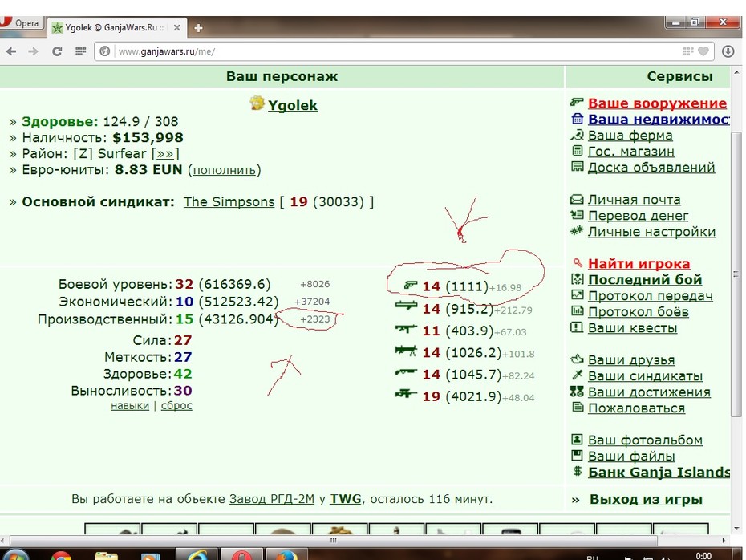Click the combat level value 32
Image resolution: width=746 pixels, height=560 pixels.
pos(184,285)
